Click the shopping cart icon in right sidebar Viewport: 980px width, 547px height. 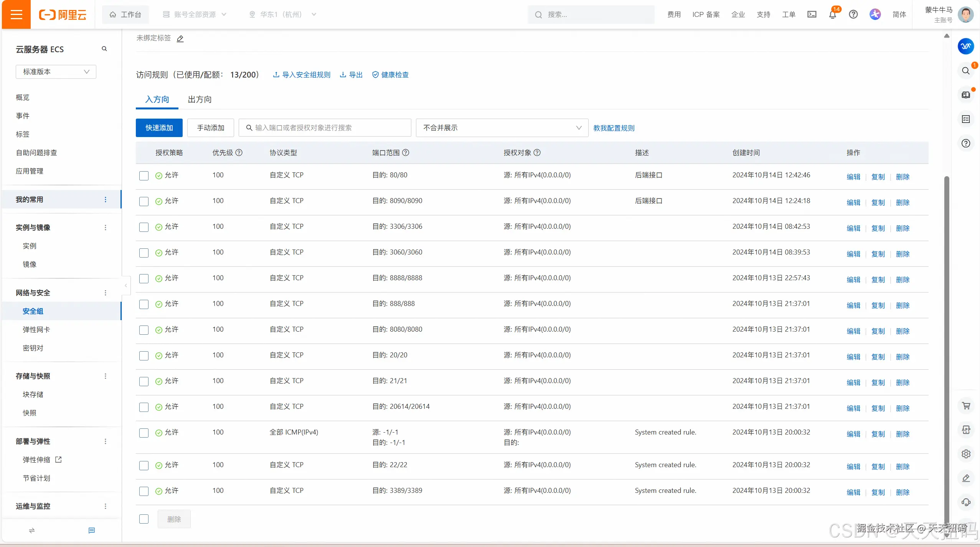pos(966,406)
